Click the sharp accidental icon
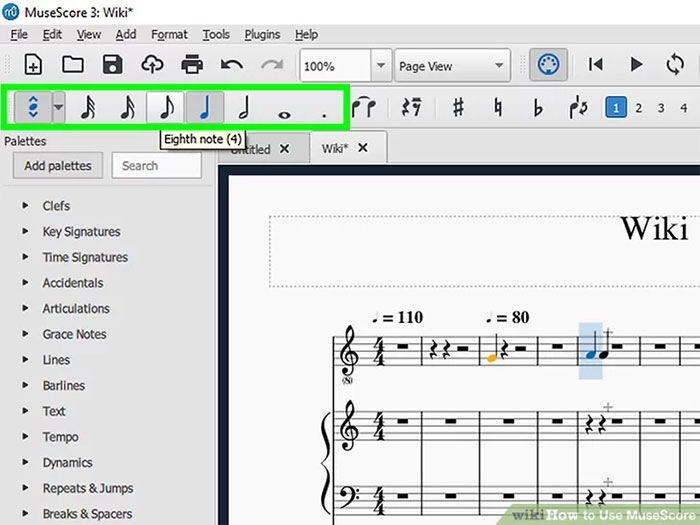This screenshot has height=525, width=700. [458, 108]
